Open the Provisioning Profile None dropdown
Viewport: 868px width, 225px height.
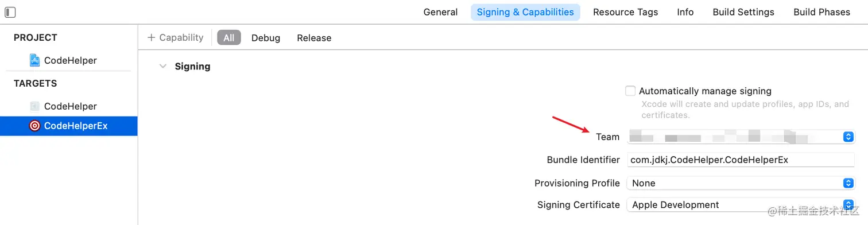[741, 183]
